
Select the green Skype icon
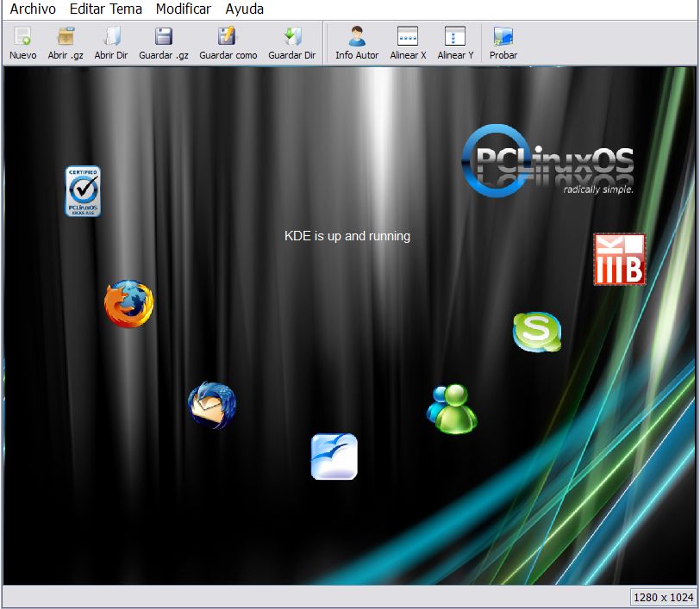pyautogui.click(x=537, y=332)
